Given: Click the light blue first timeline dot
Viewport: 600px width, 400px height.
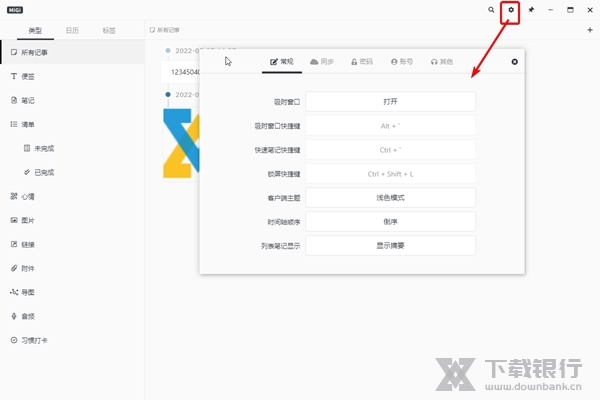Looking at the screenshot, I should pos(168,51).
